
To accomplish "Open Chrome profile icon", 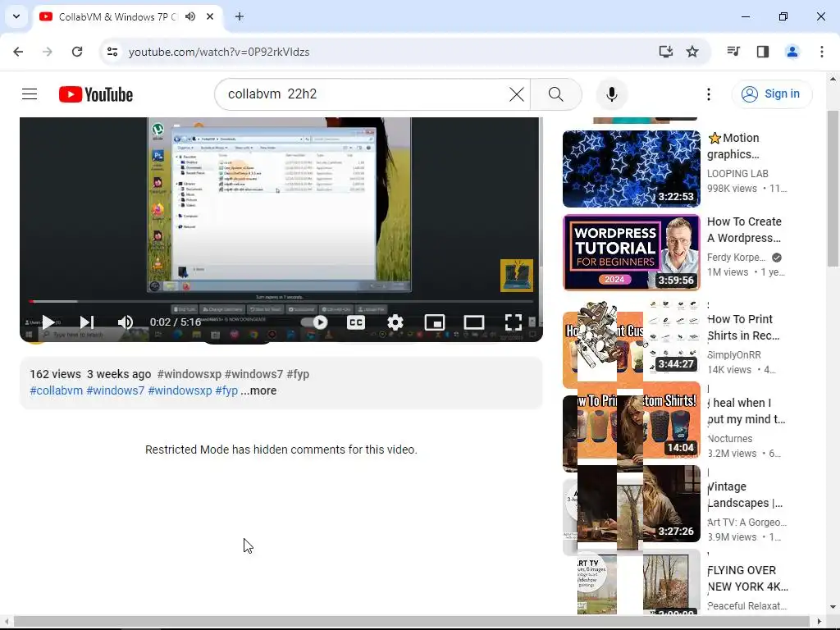I will (x=792, y=52).
